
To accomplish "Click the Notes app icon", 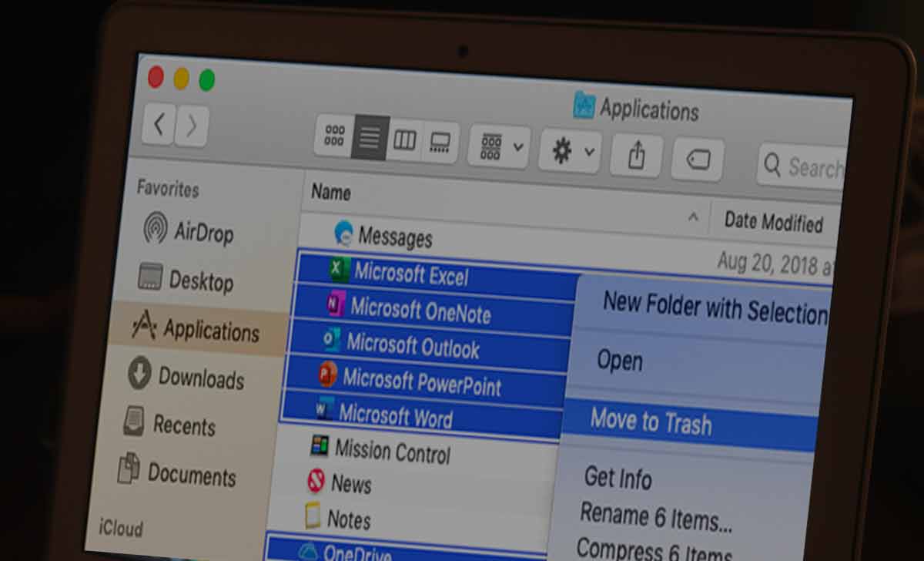I will 312,515.
